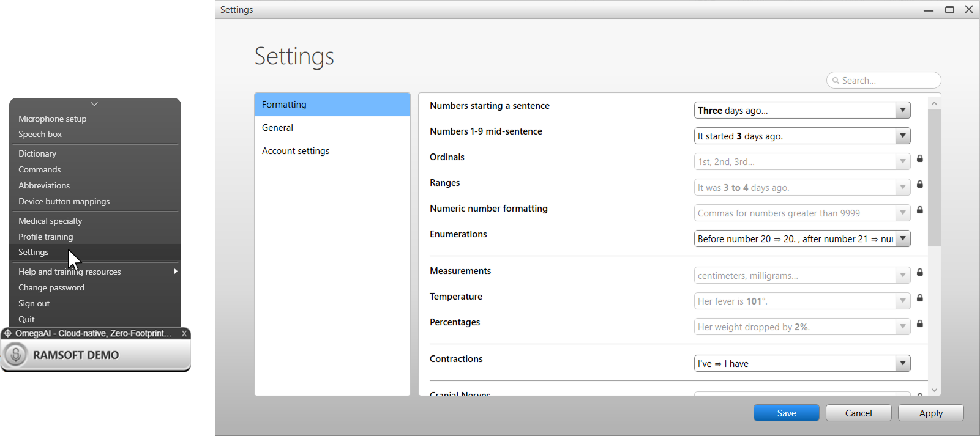Click the lock icon beside Temperature
The width and height of the screenshot is (980, 436).
click(919, 298)
